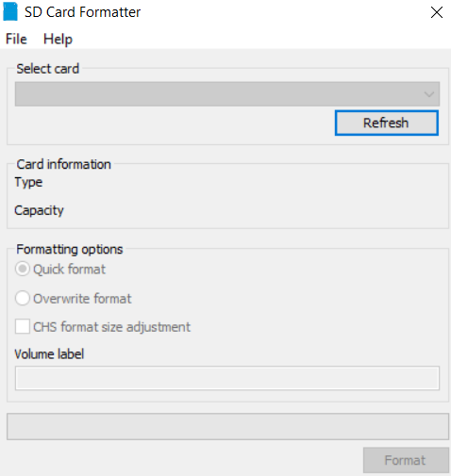Click the blue SD card title bar icon
The image size is (451, 476).
10,11
